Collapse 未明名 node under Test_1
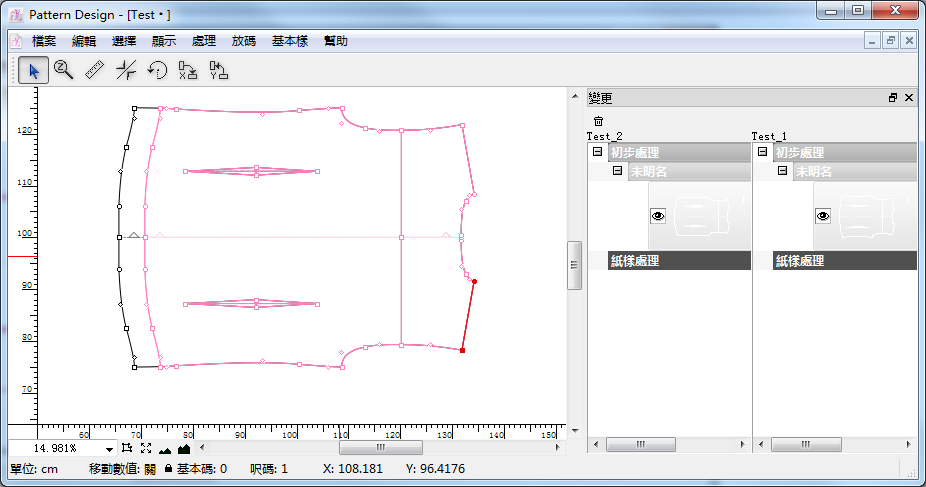Image resolution: width=926 pixels, height=487 pixels. tap(783, 171)
